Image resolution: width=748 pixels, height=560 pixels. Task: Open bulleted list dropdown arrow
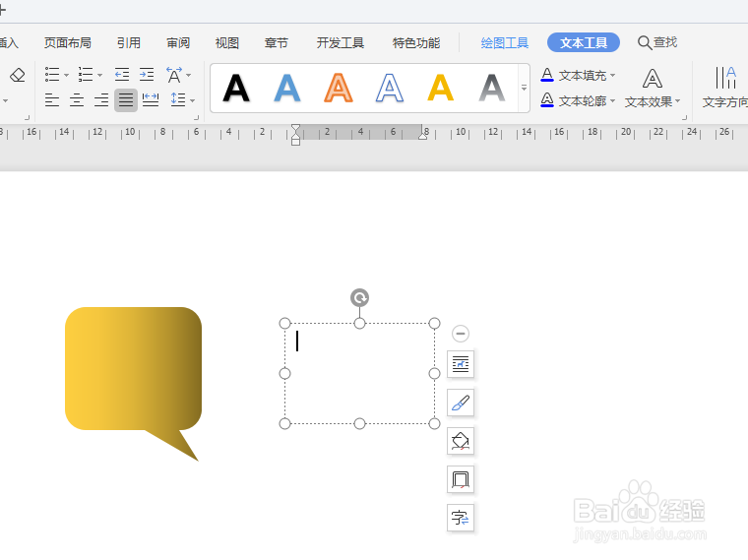click(66, 75)
